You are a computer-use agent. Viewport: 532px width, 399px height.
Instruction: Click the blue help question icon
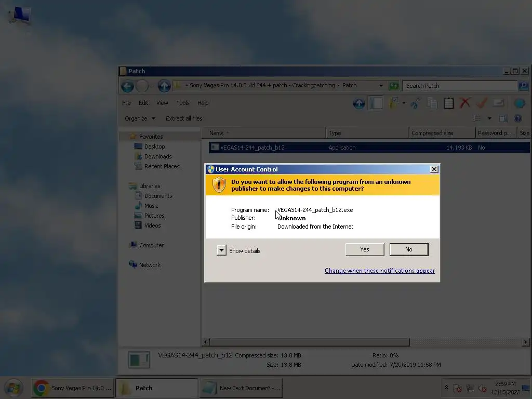518,118
